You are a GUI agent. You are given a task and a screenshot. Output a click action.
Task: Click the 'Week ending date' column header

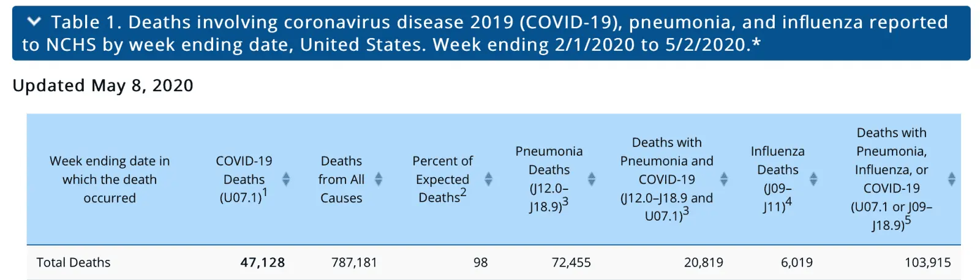[x=110, y=179]
